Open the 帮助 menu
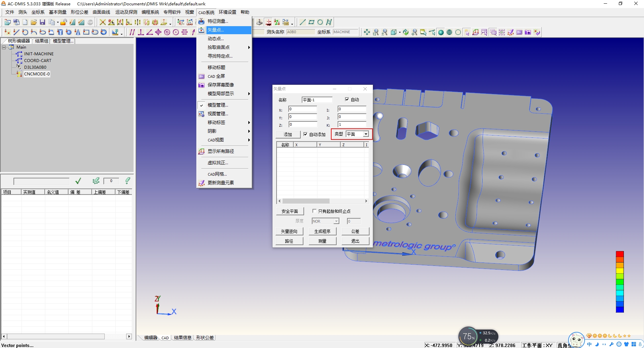 tap(245, 12)
